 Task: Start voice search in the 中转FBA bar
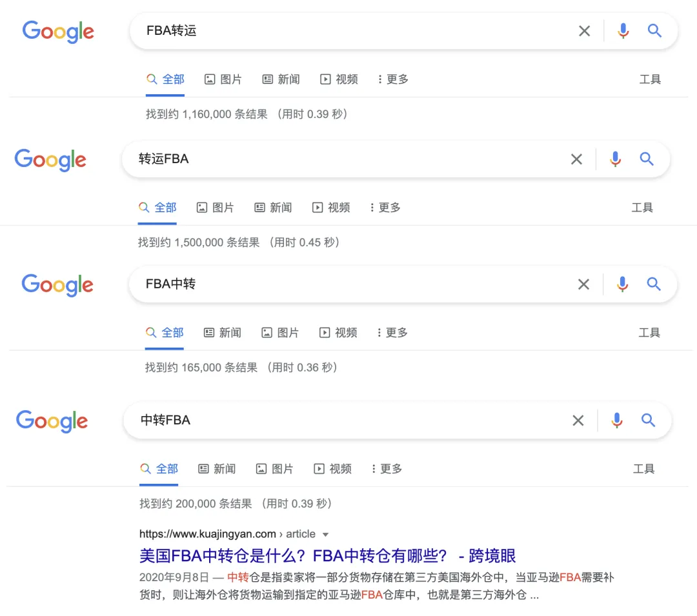tap(617, 420)
